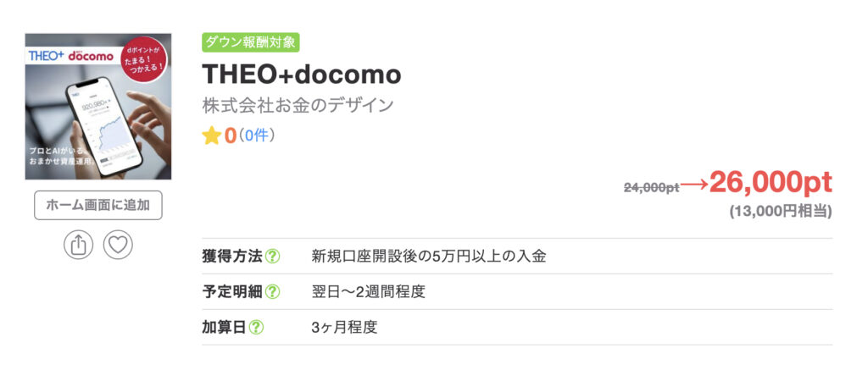Open help icon beside 獲得方法

pyautogui.click(x=273, y=257)
